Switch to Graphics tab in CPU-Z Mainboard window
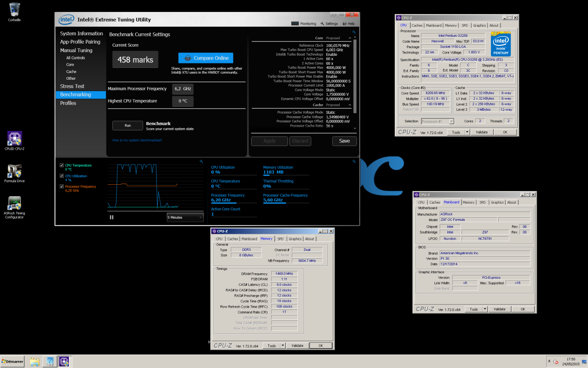 click(x=497, y=202)
